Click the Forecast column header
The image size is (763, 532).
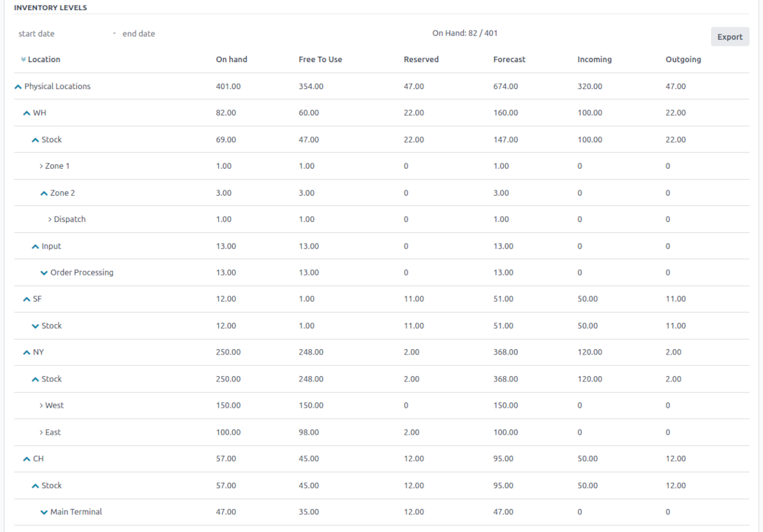coord(509,59)
